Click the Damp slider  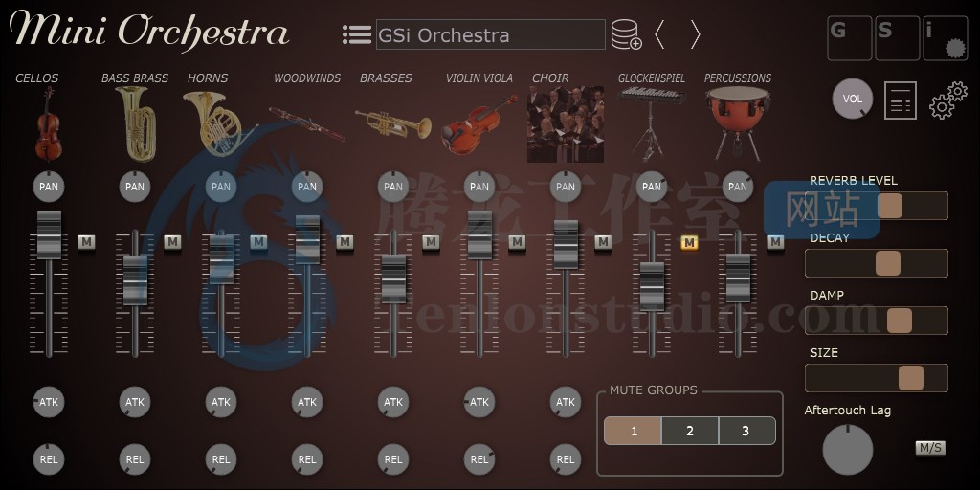[x=877, y=321]
